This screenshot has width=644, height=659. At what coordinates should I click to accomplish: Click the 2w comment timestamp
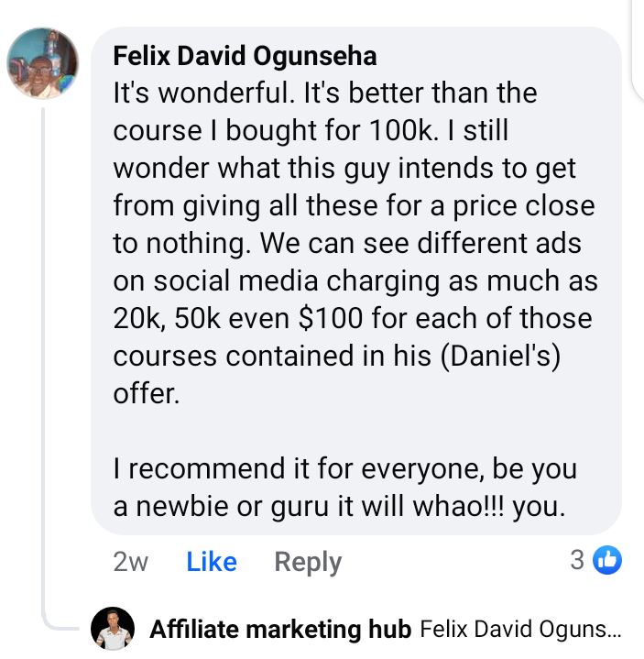tap(131, 562)
